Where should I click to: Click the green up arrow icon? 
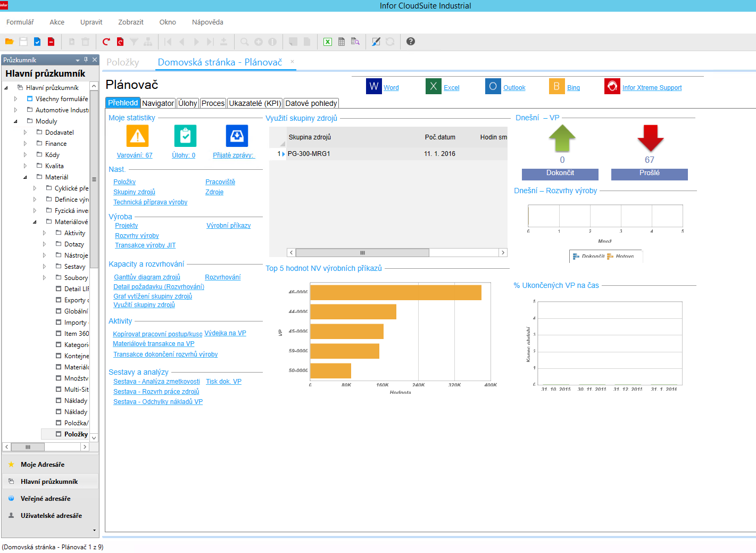562,138
